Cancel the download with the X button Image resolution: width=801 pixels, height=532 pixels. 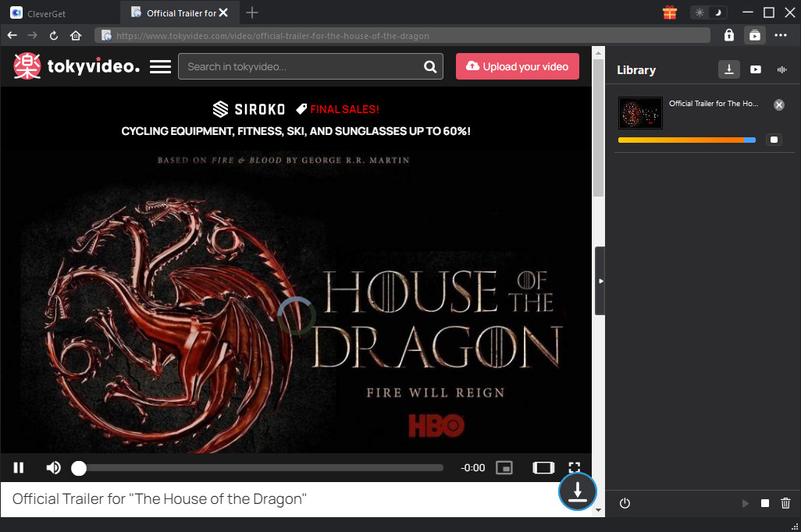point(778,105)
